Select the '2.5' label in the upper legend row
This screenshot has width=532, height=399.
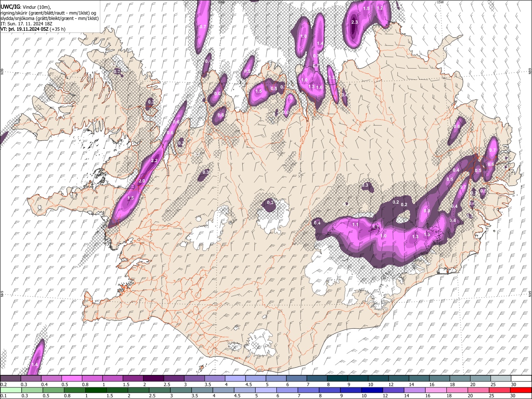(x=167, y=384)
